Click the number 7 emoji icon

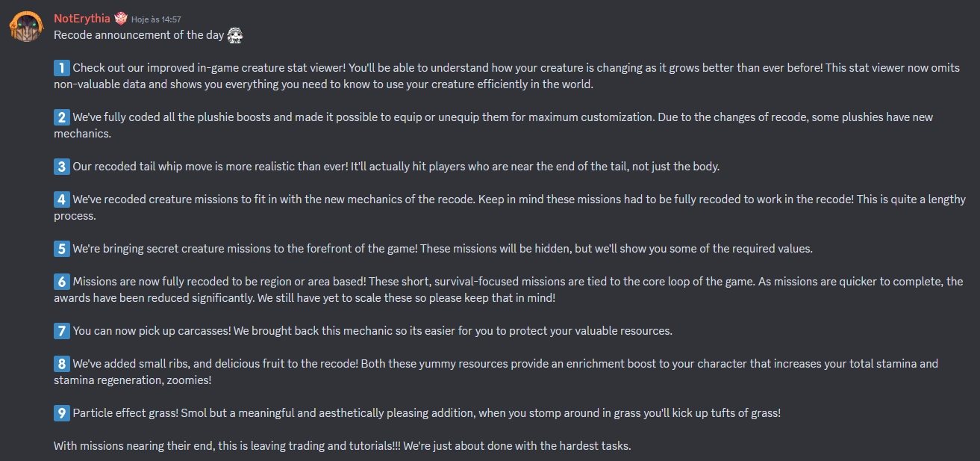(62, 331)
